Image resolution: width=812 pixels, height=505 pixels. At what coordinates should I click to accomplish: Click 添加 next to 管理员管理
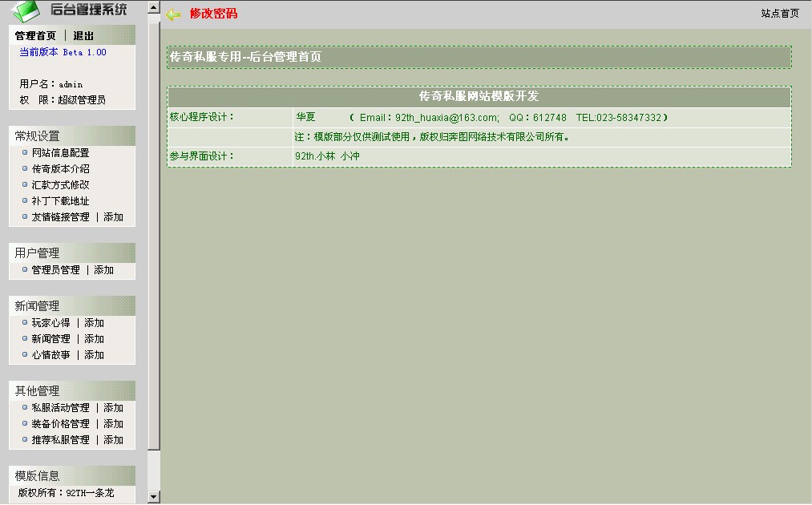(104, 270)
